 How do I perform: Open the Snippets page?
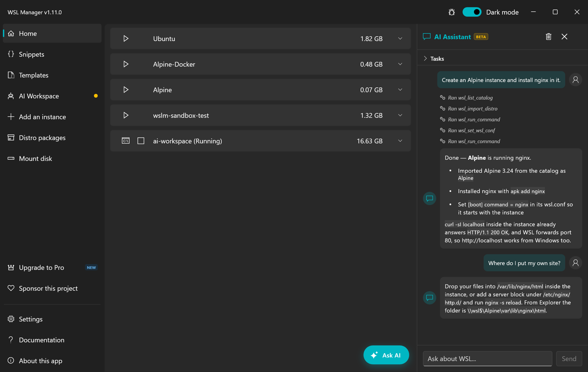pyautogui.click(x=52, y=54)
